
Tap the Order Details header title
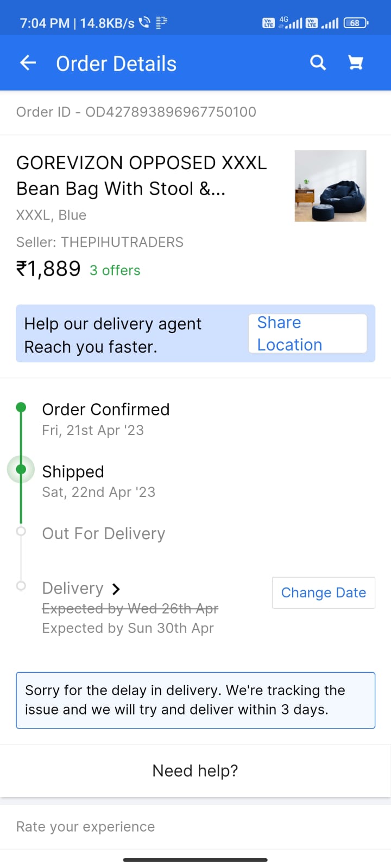pyautogui.click(x=116, y=64)
